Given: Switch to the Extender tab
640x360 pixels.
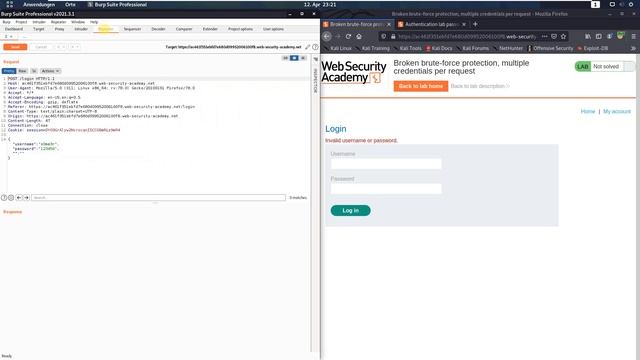Looking at the screenshot, I should coord(210,29).
